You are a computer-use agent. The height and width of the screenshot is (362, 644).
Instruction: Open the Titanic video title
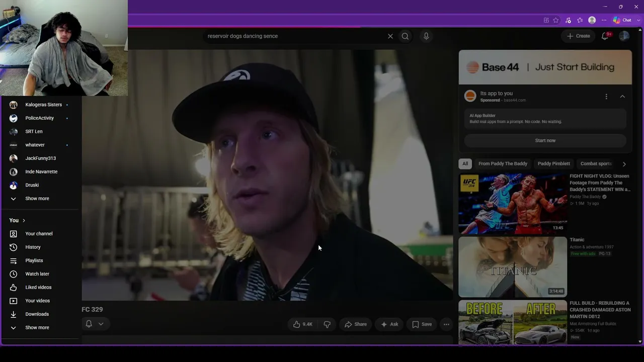pos(577,240)
